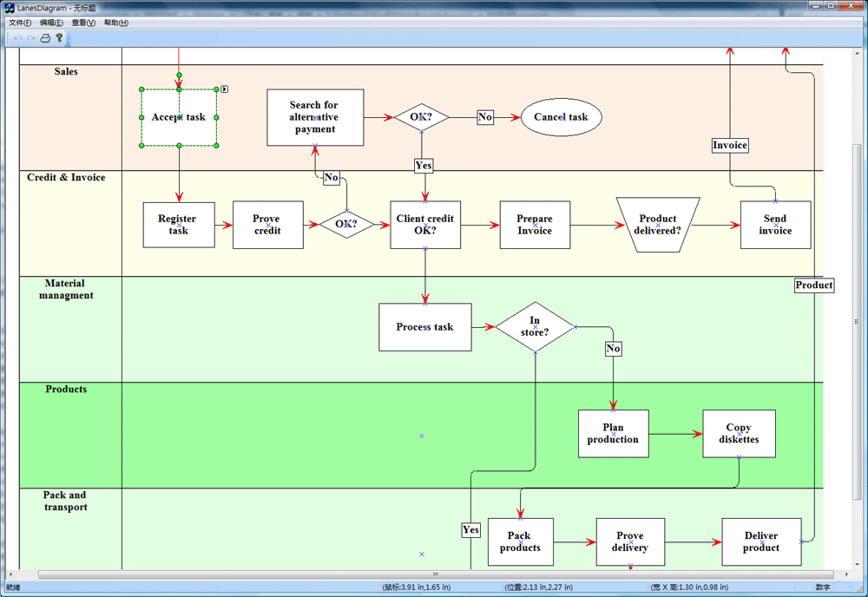Image resolution: width=868 pixels, height=597 pixels.
Task: Click the LanesDiagram app icon in title bar
Action: coord(10,8)
